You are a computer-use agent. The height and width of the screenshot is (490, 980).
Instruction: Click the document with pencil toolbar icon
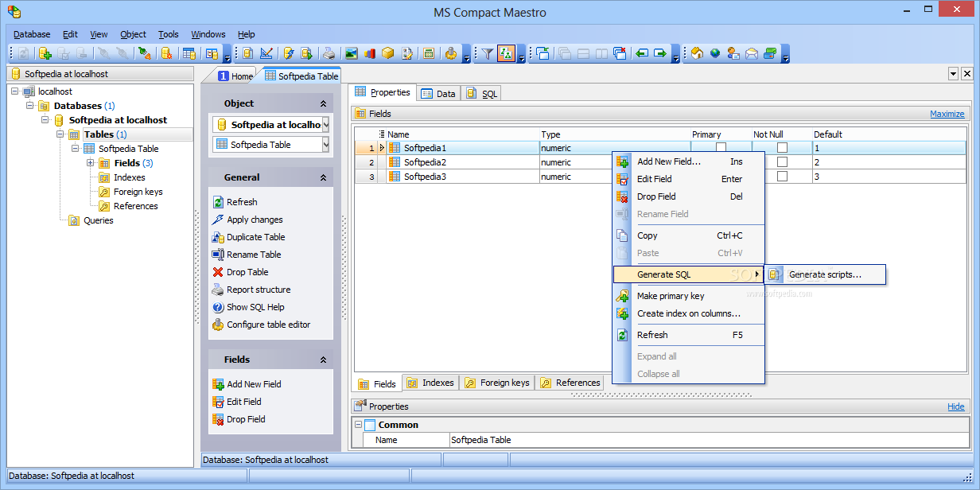(x=407, y=53)
